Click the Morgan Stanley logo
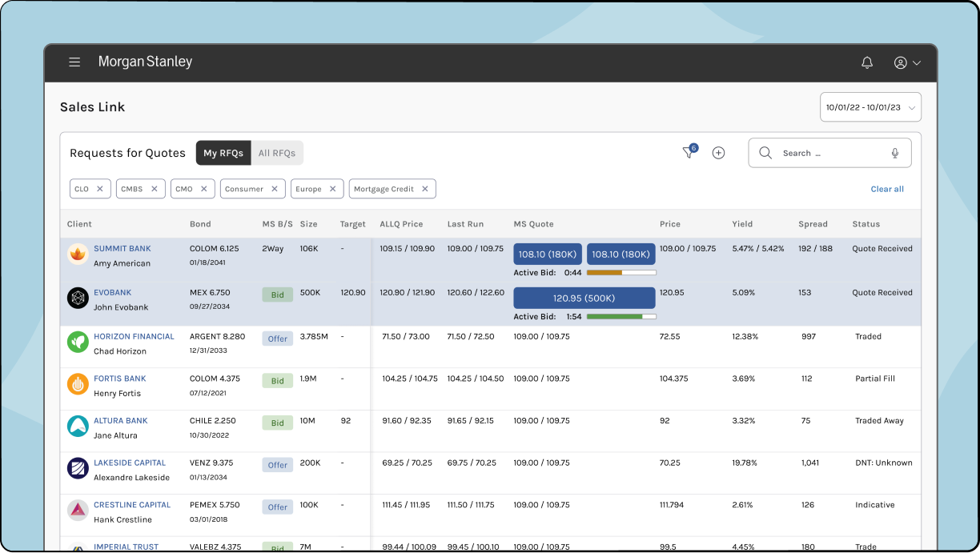The width and height of the screenshot is (980, 553). [145, 62]
